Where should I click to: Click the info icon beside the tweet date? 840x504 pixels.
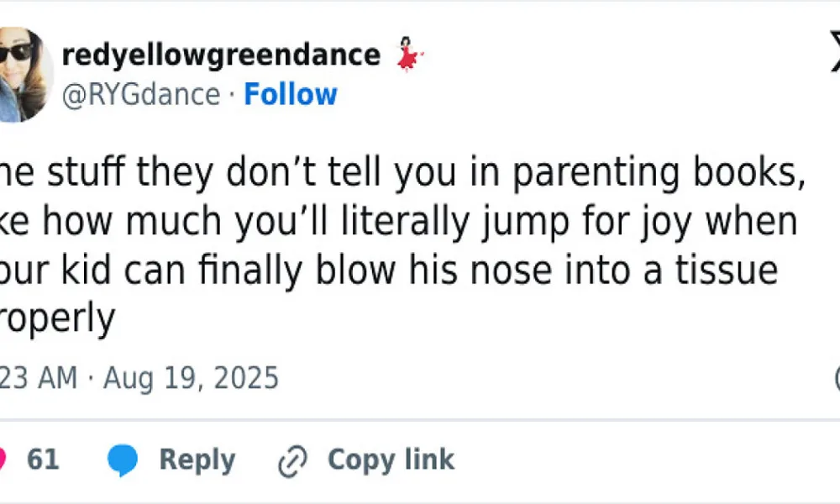tap(837, 377)
